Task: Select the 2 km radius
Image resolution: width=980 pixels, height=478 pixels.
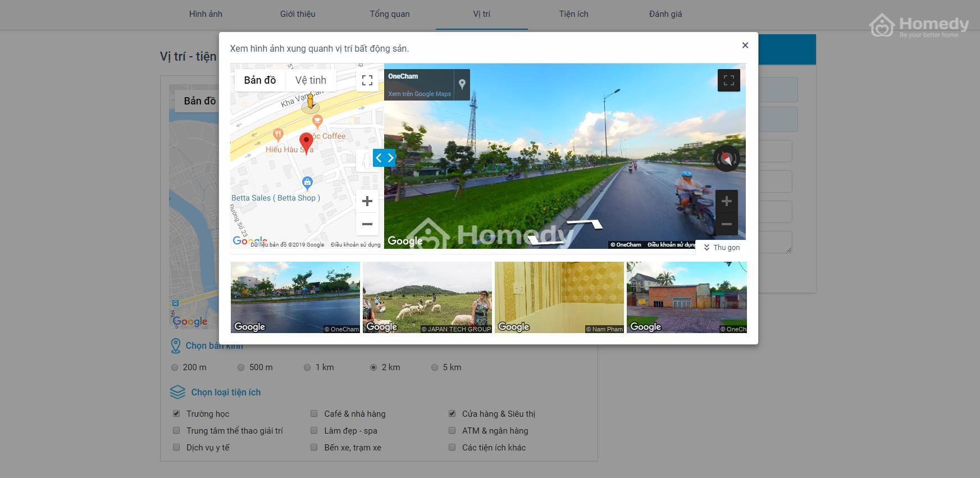Action: coord(373,367)
